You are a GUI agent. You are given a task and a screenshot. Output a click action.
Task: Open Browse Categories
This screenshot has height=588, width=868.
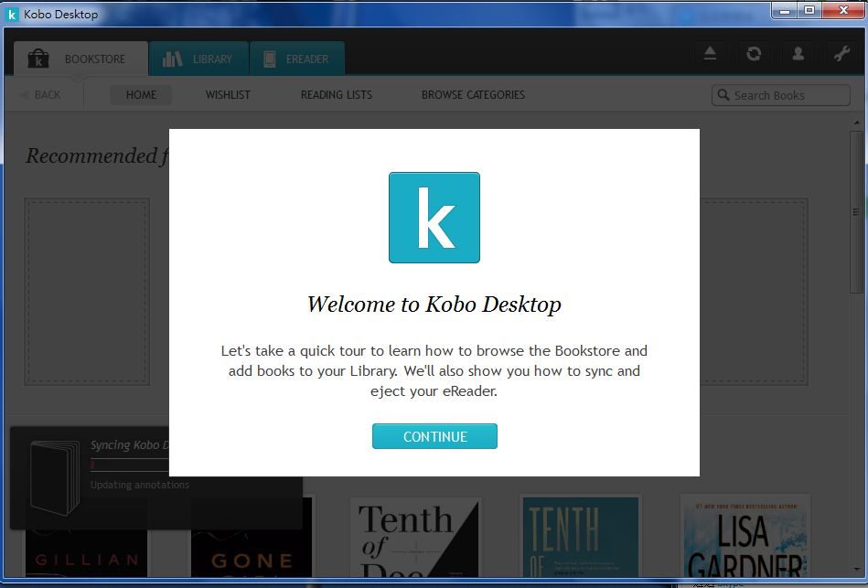[472, 94]
